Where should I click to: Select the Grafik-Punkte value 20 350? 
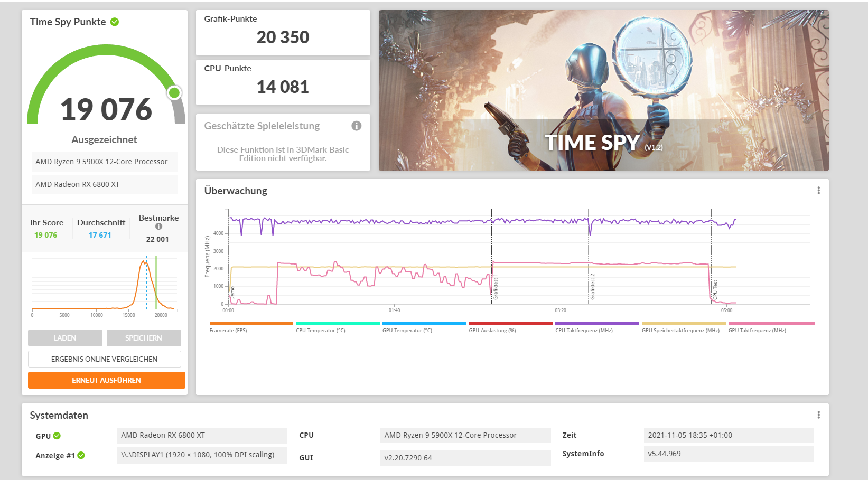(283, 37)
